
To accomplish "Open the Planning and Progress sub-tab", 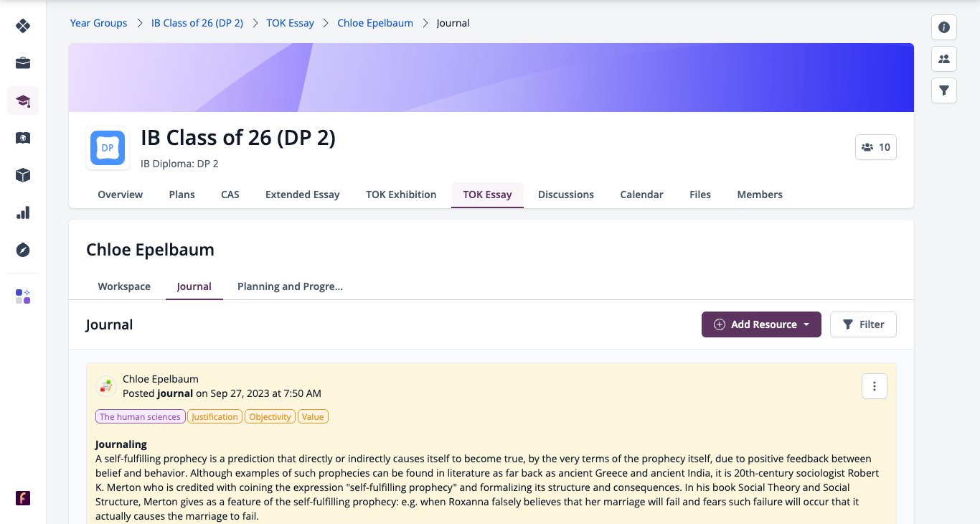I will [290, 286].
